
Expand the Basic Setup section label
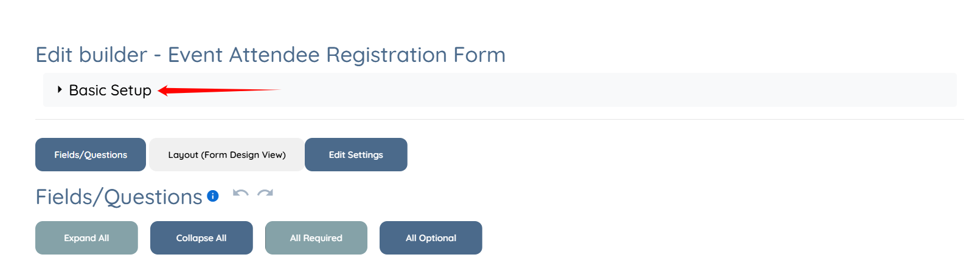coord(109,90)
